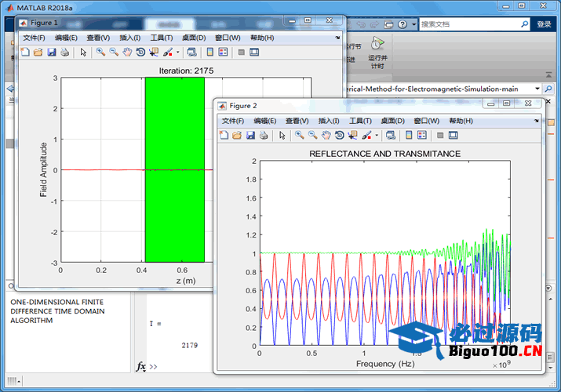
Task: Click dock arrow in Figure 2 menu bar
Action: tap(537, 121)
